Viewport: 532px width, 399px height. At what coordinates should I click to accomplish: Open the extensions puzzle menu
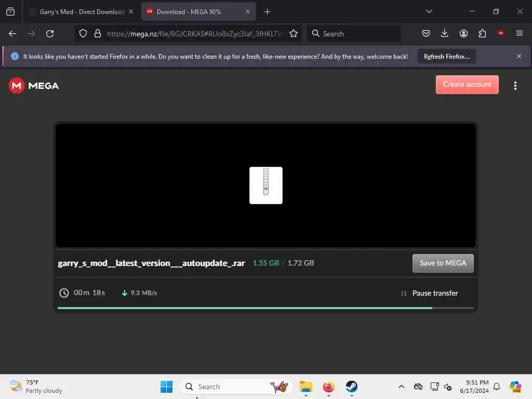click(482, 33)
